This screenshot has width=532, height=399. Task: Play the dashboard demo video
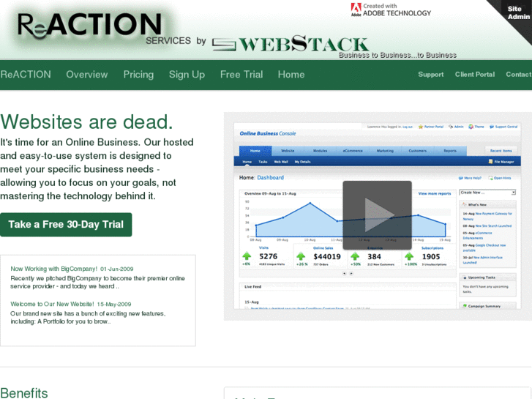click(x=378, y=215)
